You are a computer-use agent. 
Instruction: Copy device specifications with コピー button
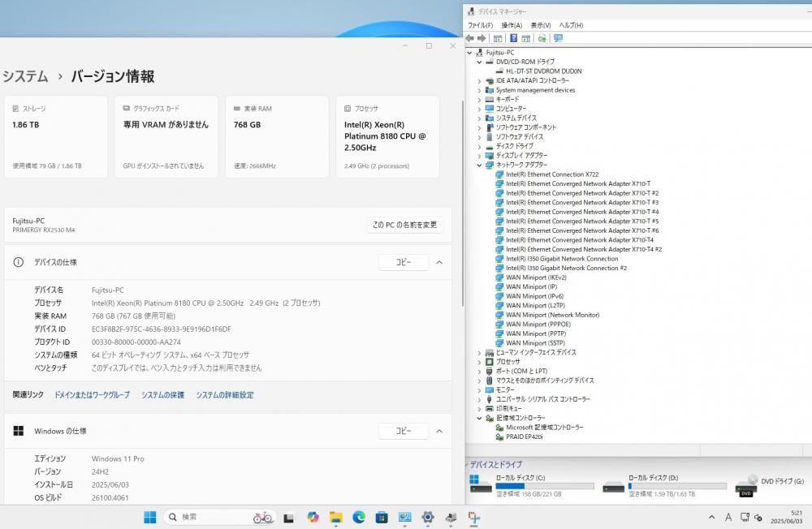pos(404,262)
